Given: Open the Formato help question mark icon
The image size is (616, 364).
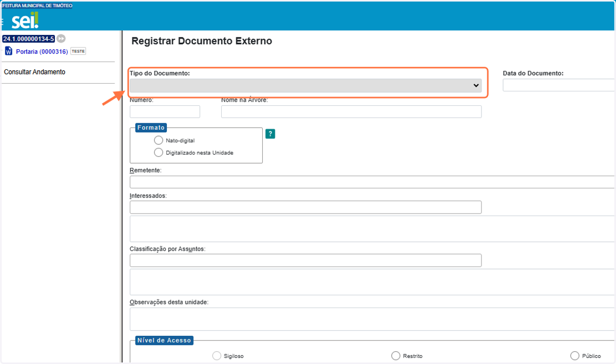Looking at the screenshot, I should tap(270, 134).
